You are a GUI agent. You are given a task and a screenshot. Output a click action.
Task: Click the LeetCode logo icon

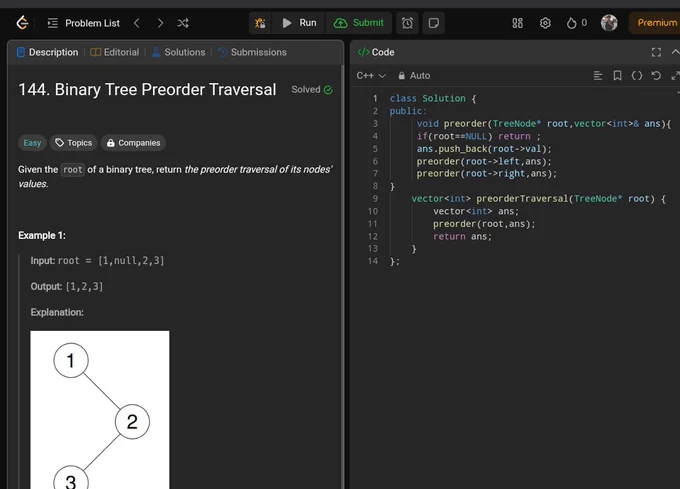click(x=22, y=23)
